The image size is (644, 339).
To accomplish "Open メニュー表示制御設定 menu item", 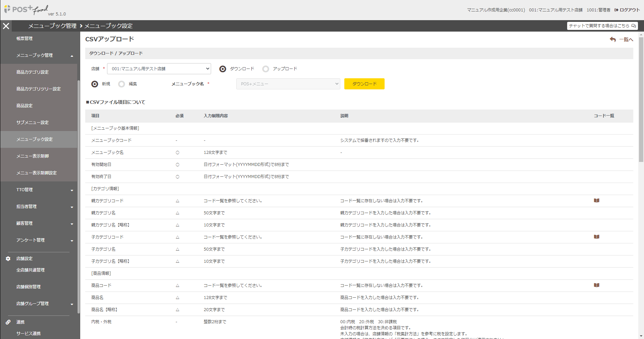I will coord(39,173).
